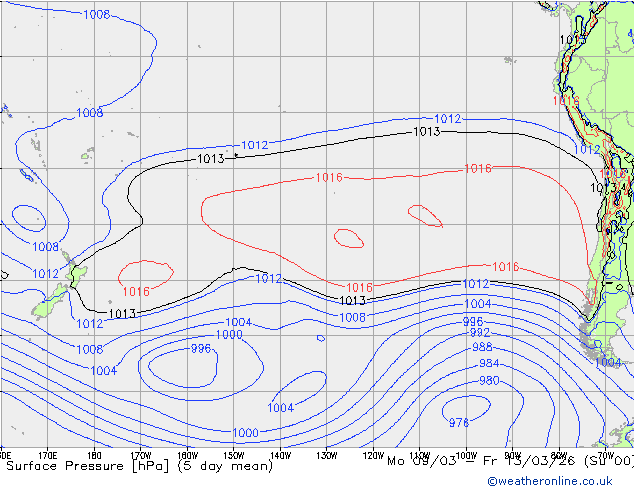Click the 170E longitude label
Viewport: 634px width, 490px height.
tap(48, 456)
